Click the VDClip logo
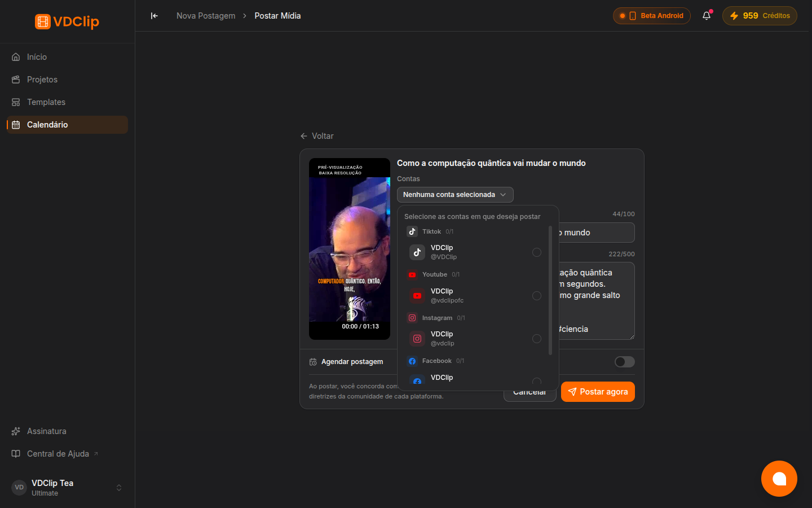Screen dimensions: 812x508 (x=67, y=21)
